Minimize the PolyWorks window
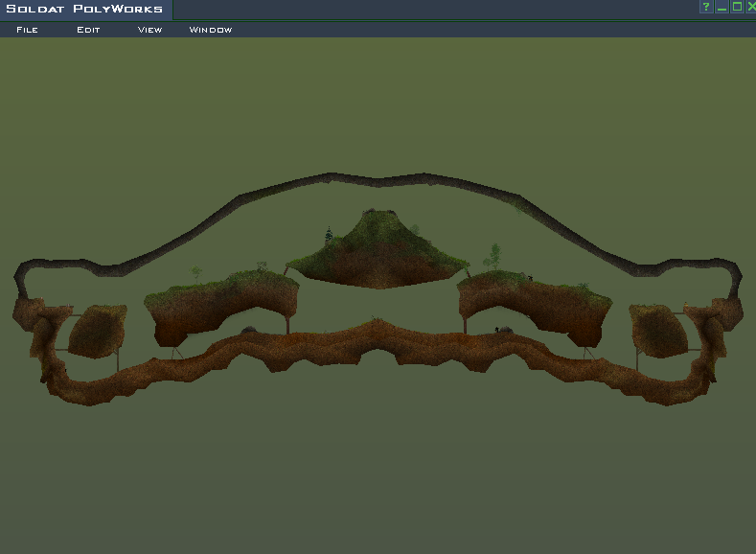Screen dimensions: 756x554 click(x=722, y=8)
